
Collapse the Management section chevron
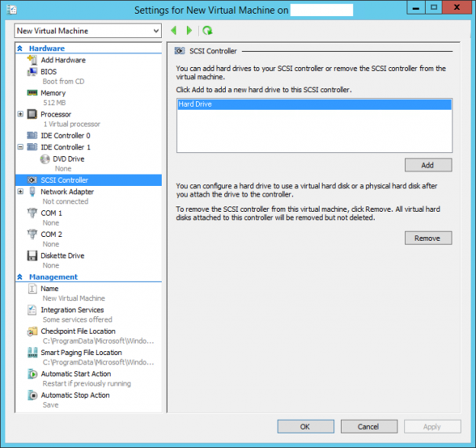(x=20, y=277)
